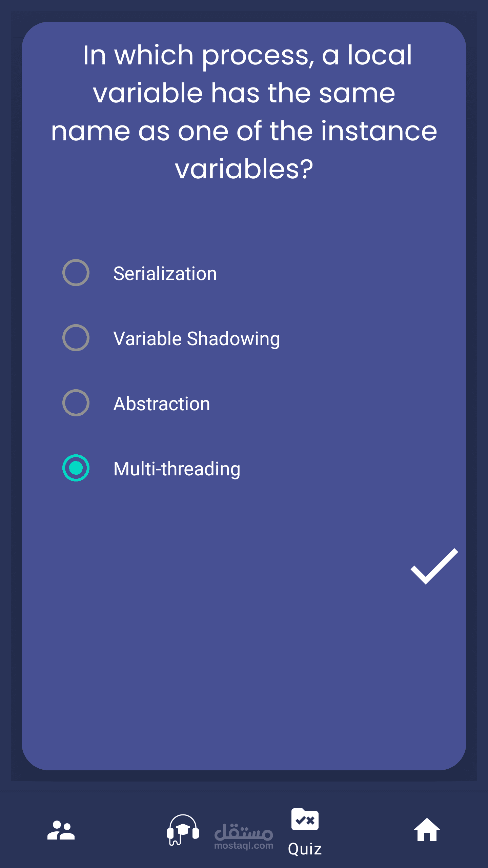Screen dimensions: 488x868
Task: Click the selected Multi-threading radio button
Action: pos(76,468)
